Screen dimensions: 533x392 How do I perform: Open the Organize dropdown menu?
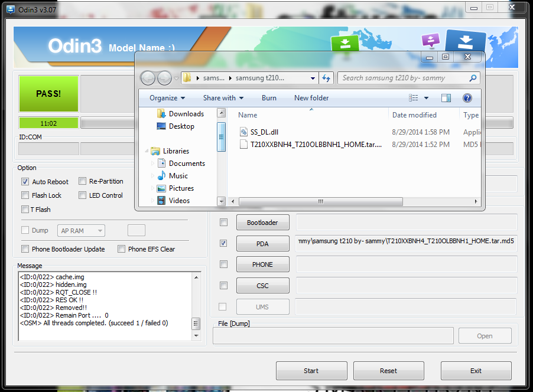167,98
